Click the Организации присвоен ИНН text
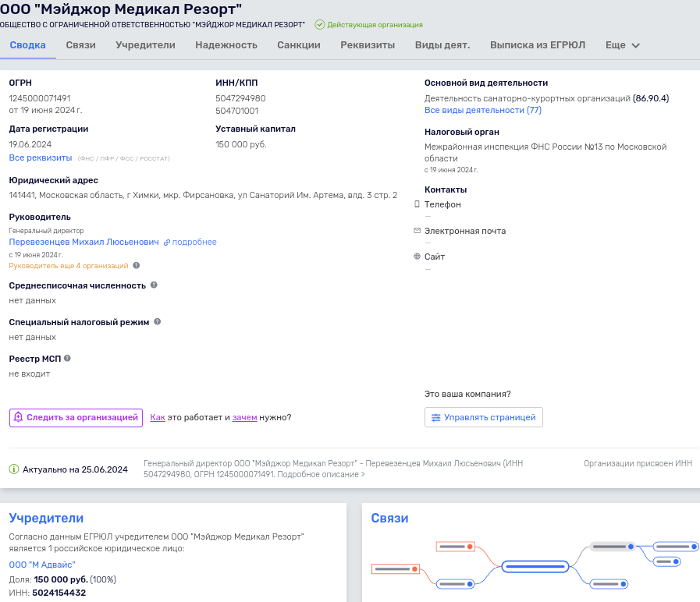Screen dimensions: 700x602 tap(638, 464)
